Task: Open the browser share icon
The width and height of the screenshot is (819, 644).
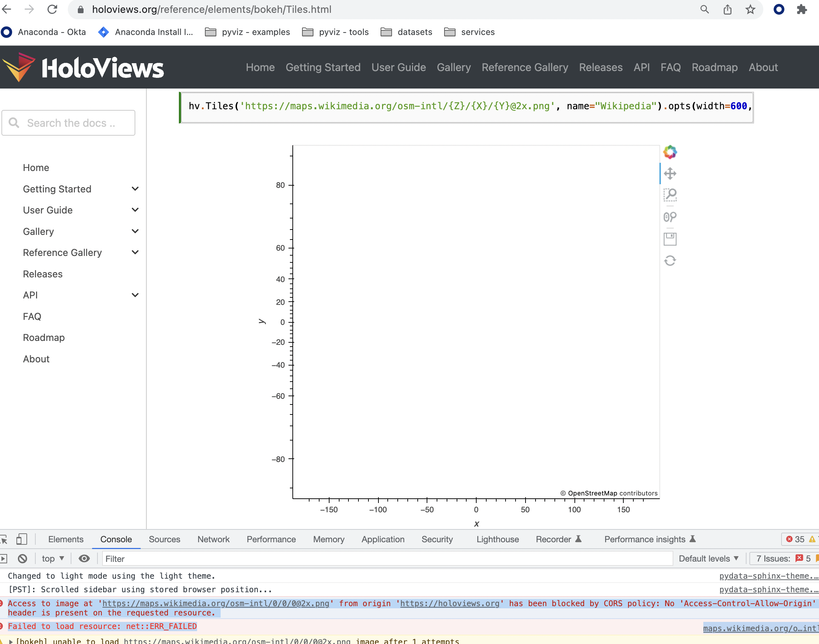Action: point(727,9)
